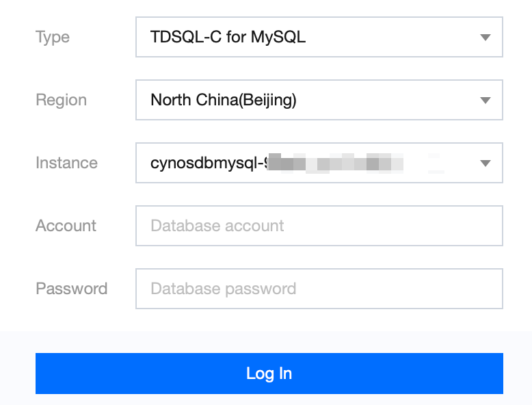This screenshot has height=405, width=532.
Task: Open the Instance selector
Action: pos(319,163)
